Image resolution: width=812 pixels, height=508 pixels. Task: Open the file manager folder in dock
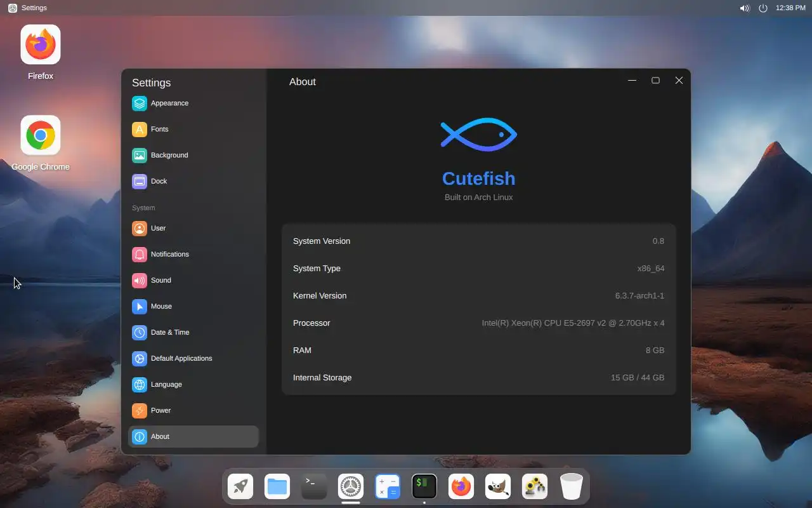coord(277,486)
